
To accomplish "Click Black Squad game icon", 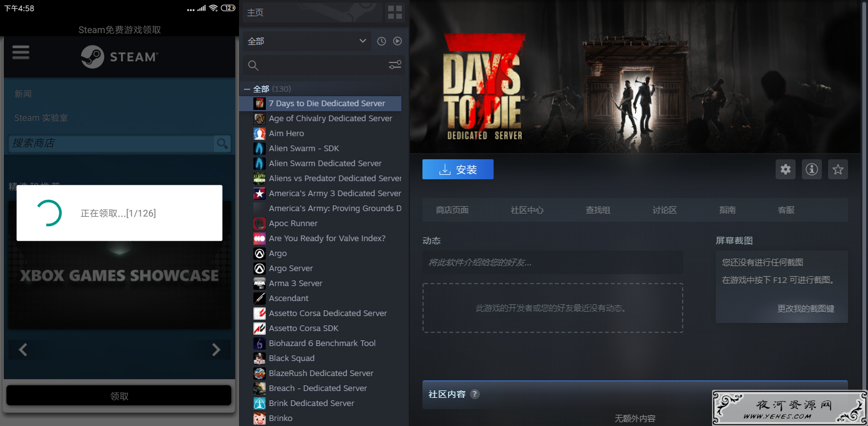I will coord(260,359).
